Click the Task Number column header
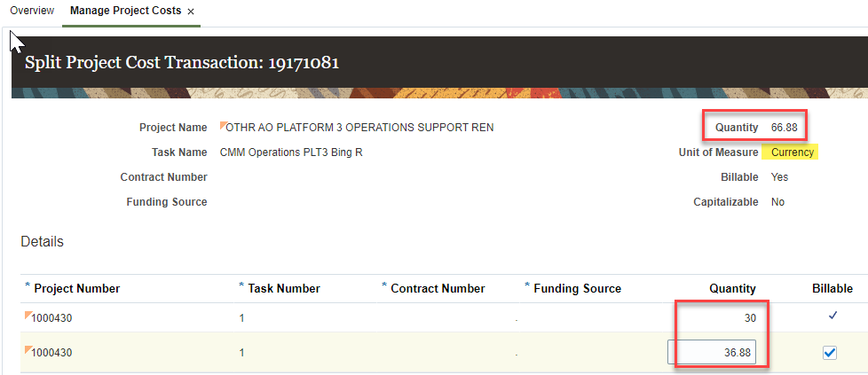 tap(284, 288)
